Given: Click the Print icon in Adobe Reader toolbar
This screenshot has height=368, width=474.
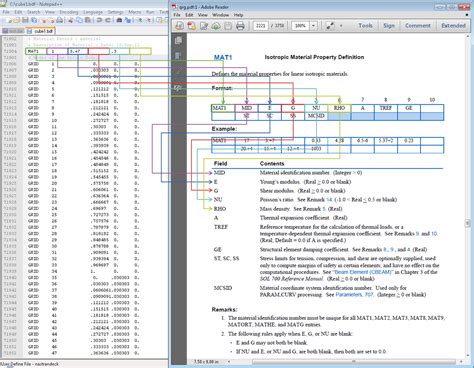Looking at the screenshot, I should coord(240,26).
